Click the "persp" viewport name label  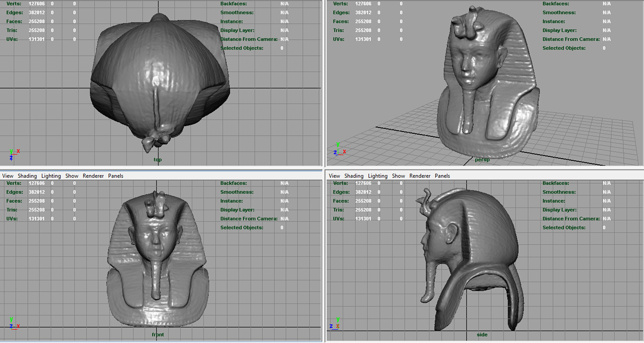coord(482,160)
